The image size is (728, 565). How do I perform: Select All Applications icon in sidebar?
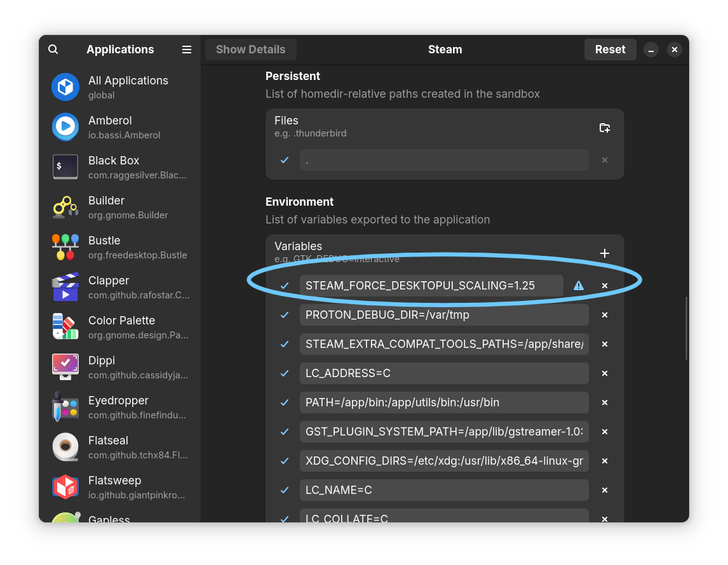click(x=65, y=87)
